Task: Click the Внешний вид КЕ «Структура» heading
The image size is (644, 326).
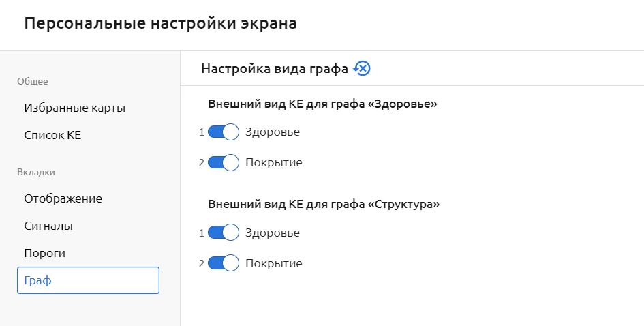Action: (323, 204)
